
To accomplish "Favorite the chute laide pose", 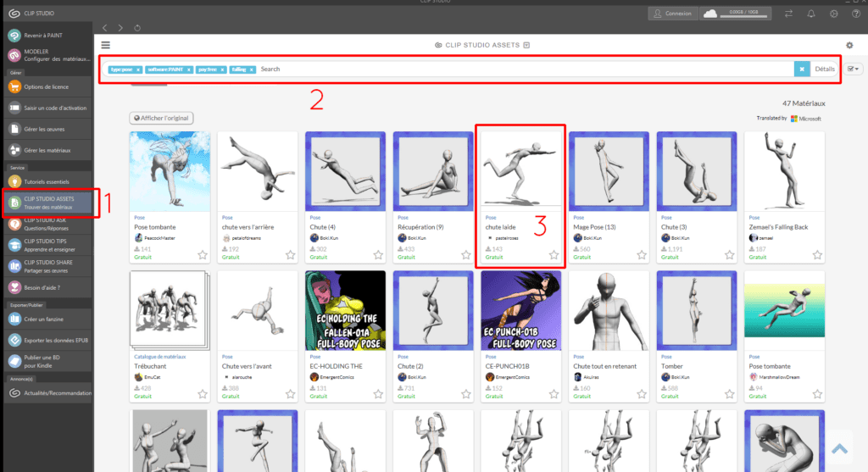I will click(x=554, y=255).
